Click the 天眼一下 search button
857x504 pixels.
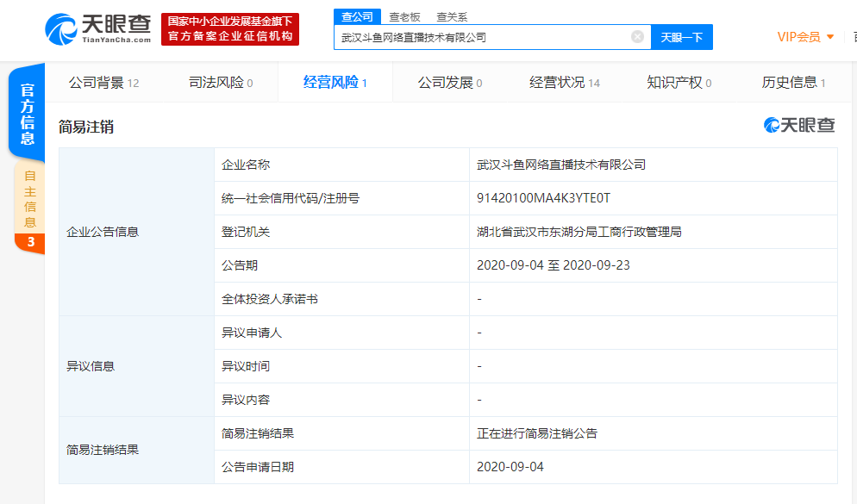pyautogui.click(x=682, y=37)
